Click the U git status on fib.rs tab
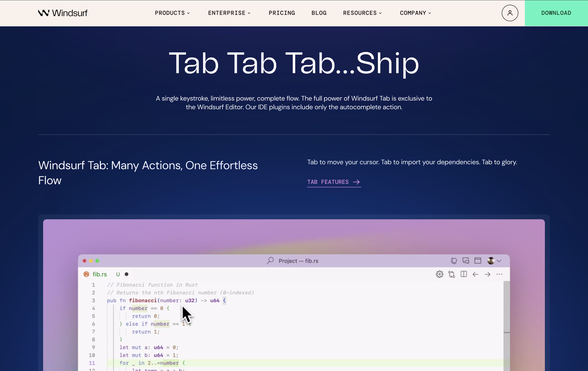This screenshot has width=588, height=371. [118, 274]
